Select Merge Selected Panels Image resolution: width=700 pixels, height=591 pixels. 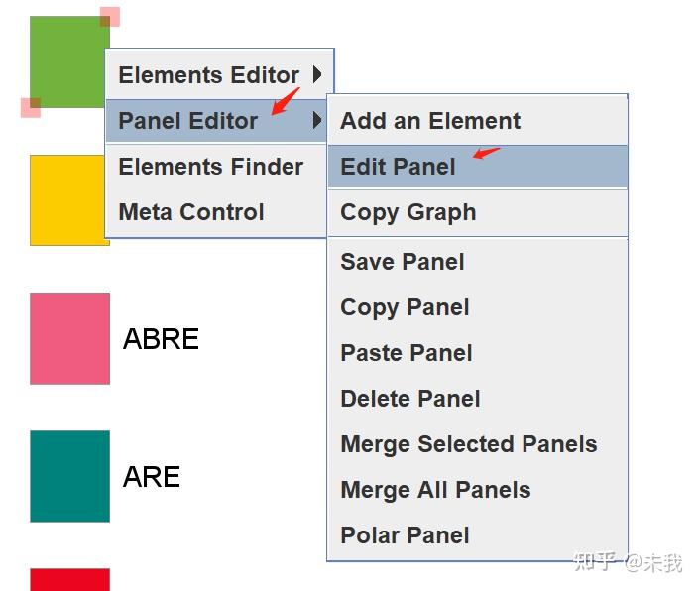469,444
